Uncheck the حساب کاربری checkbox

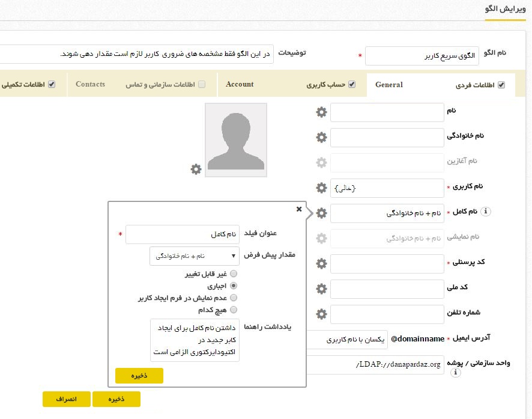pyautogui.click(x=352, y=85)
